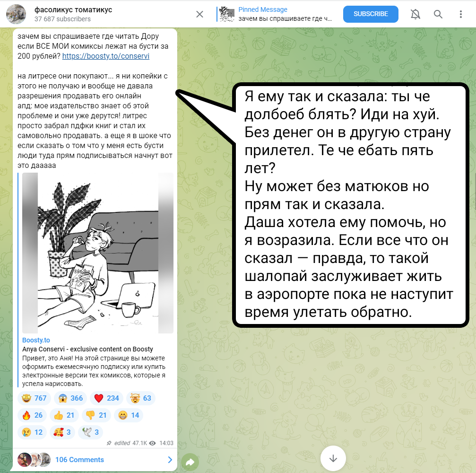
Task: Open the three-dot more options menu
Action: tap(460, 14)
